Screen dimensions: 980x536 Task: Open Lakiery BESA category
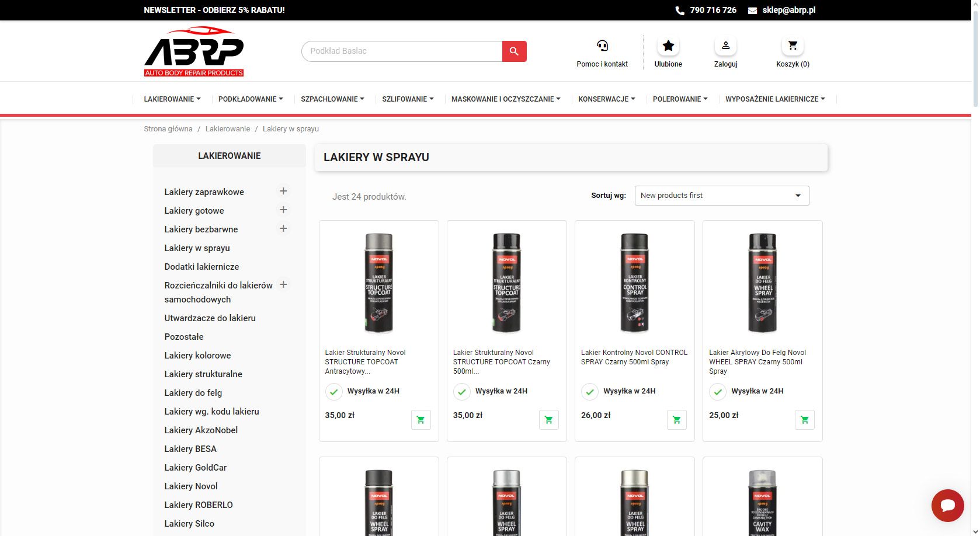pos(190,449)
